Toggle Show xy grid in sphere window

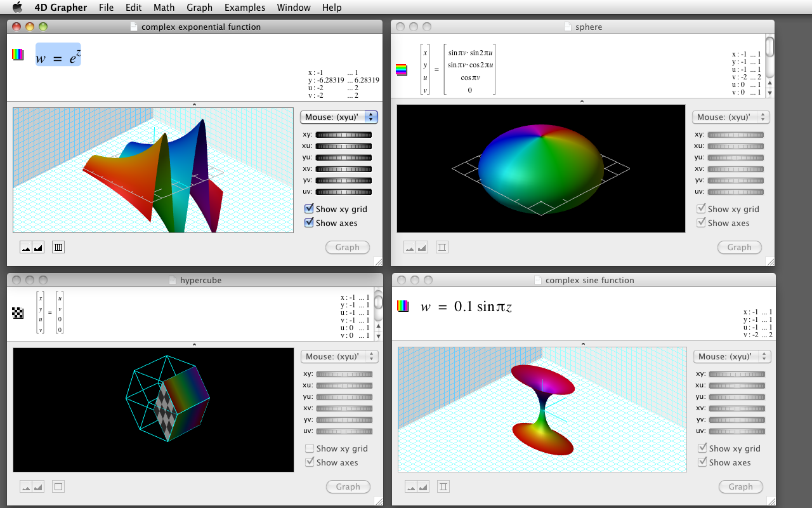pyautogui.click(x=702, y=209)
